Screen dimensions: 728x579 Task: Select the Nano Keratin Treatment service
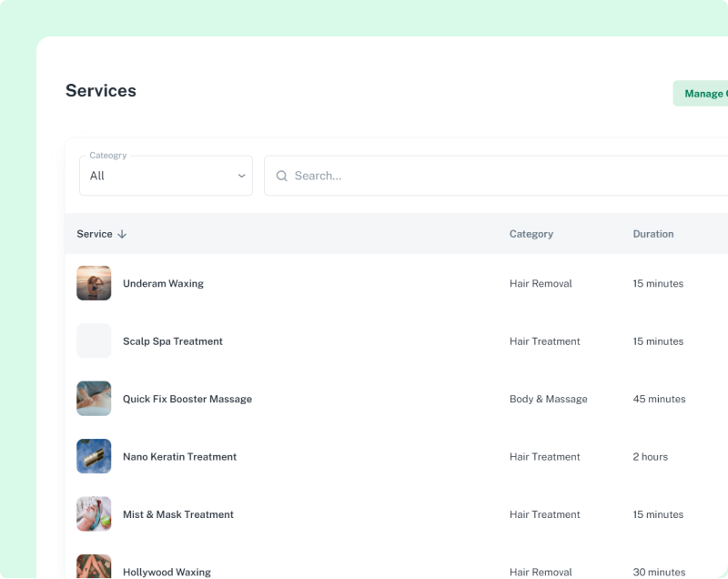pos(179,456)
